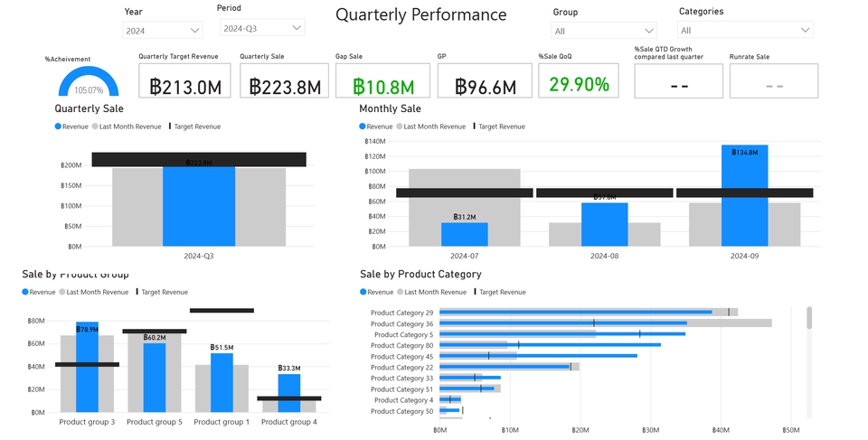The height and width of the screenshot is (440, 868).
Task: Select the Product group 3 revenue bar
Action: point(87,367)
